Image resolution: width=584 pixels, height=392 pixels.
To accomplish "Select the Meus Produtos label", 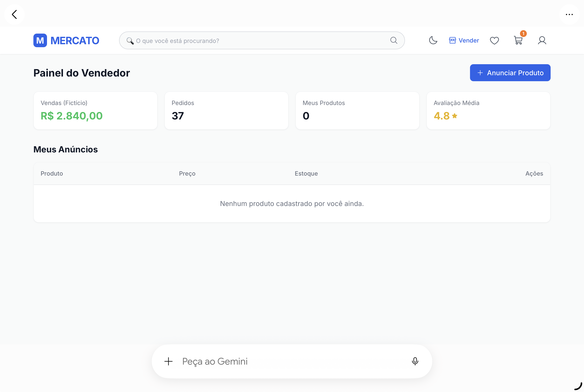I will 324,103.
